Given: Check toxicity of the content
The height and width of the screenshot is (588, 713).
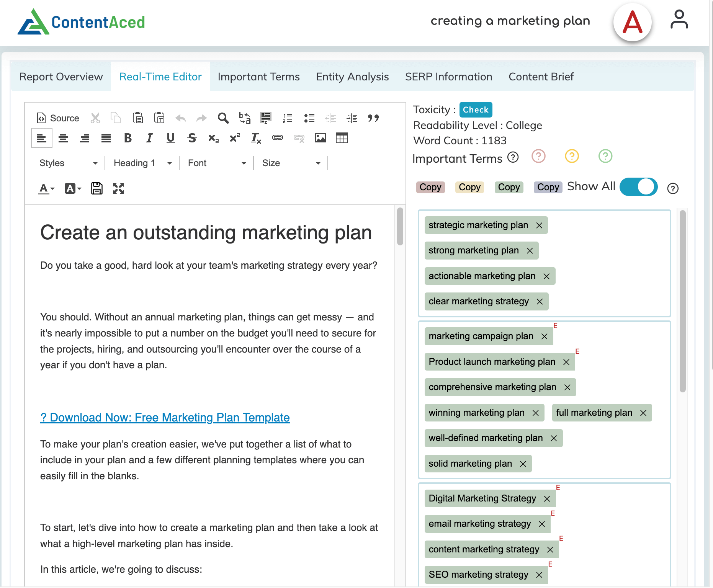Looking at the screenshot, I should (x=476, y=110).
